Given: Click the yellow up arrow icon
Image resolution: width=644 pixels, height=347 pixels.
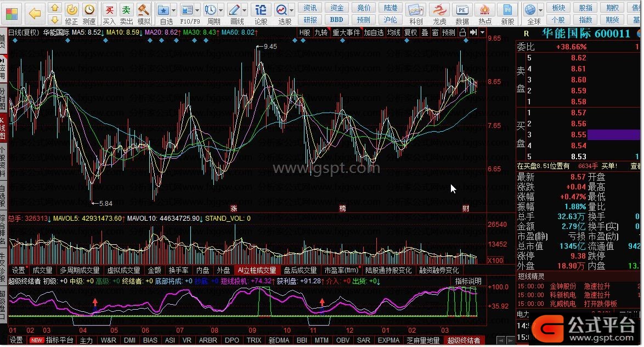Looking at the screenshot, I should pyautogui.click(x=55, y=8).
